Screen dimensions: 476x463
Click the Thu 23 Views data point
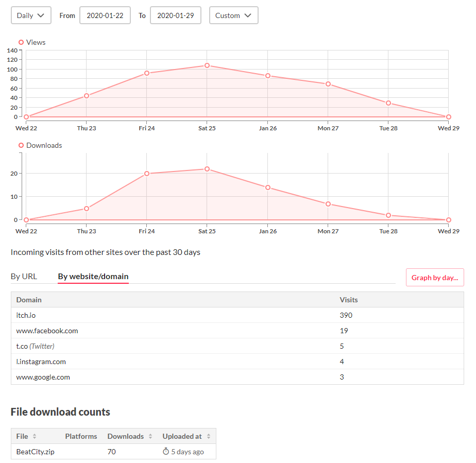[x=86, y=96]
